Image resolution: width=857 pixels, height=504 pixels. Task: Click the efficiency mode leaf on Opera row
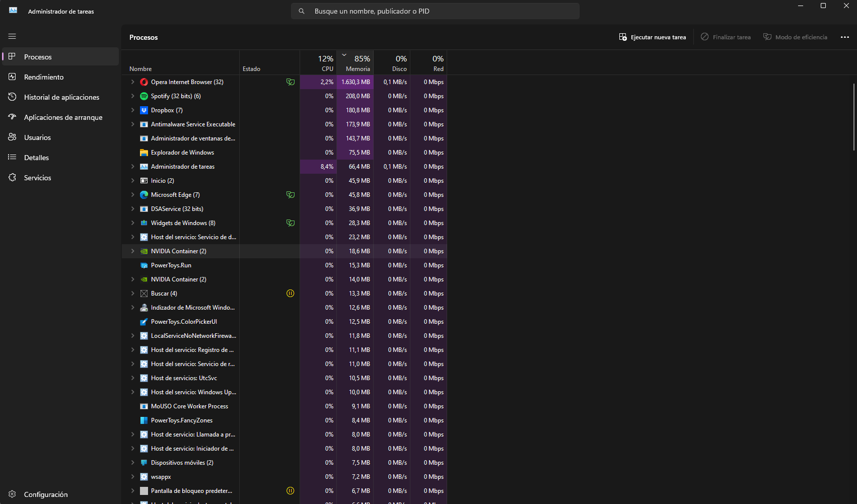coord(291,82)
